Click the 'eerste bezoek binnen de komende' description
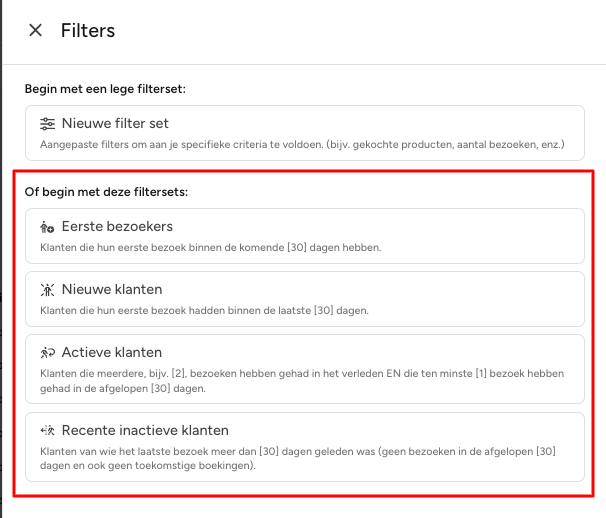606x518 pixels. click(210, 248)
